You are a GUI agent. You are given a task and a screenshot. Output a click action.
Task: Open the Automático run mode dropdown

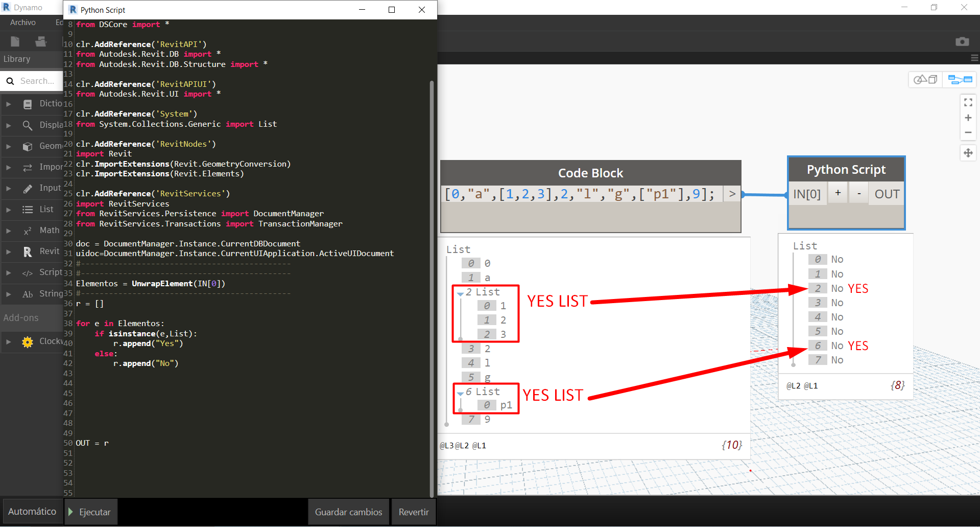pos(32,512)
